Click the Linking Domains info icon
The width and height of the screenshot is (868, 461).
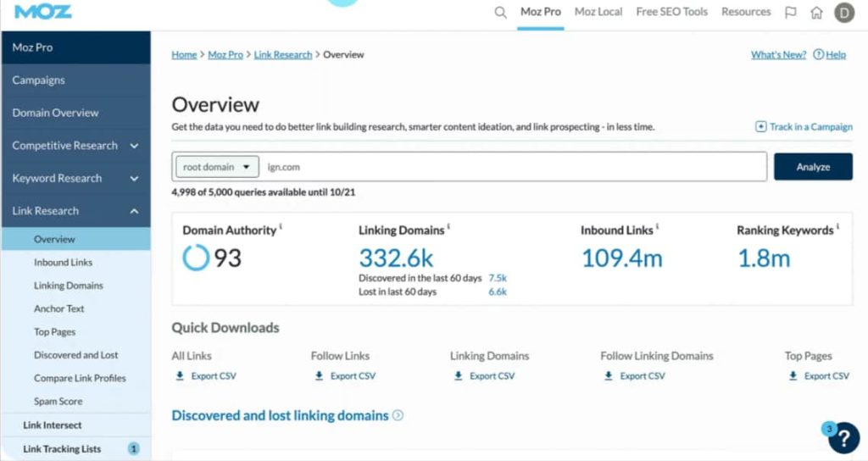click(x=448, y=226)
